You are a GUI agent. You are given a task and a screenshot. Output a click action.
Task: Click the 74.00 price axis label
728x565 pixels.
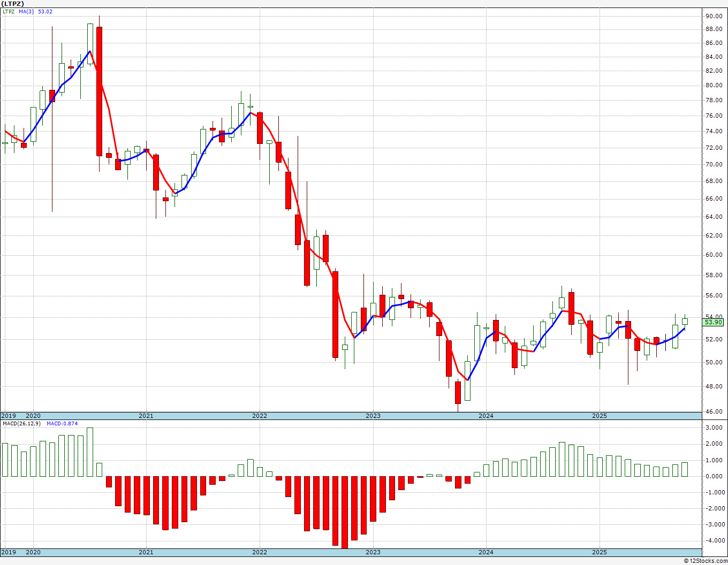click(714, 131)
